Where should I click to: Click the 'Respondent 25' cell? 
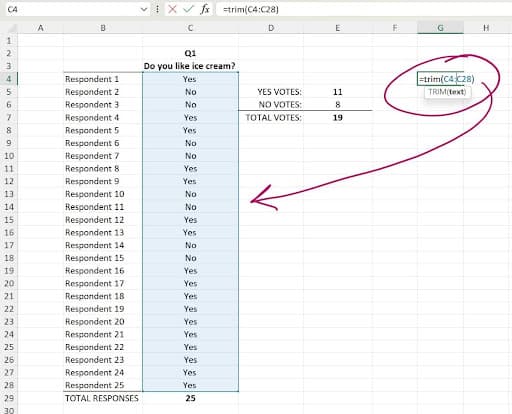point(103,385)
